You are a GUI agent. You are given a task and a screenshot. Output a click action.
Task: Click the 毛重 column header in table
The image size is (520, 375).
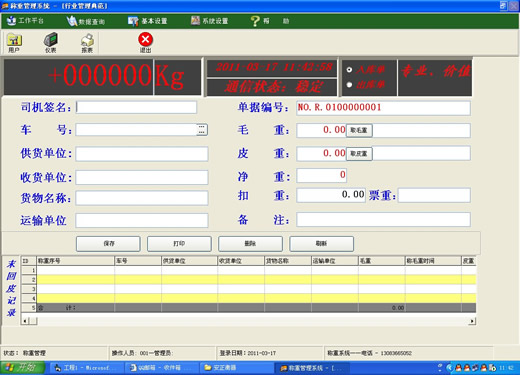click(x=382, y=261)
